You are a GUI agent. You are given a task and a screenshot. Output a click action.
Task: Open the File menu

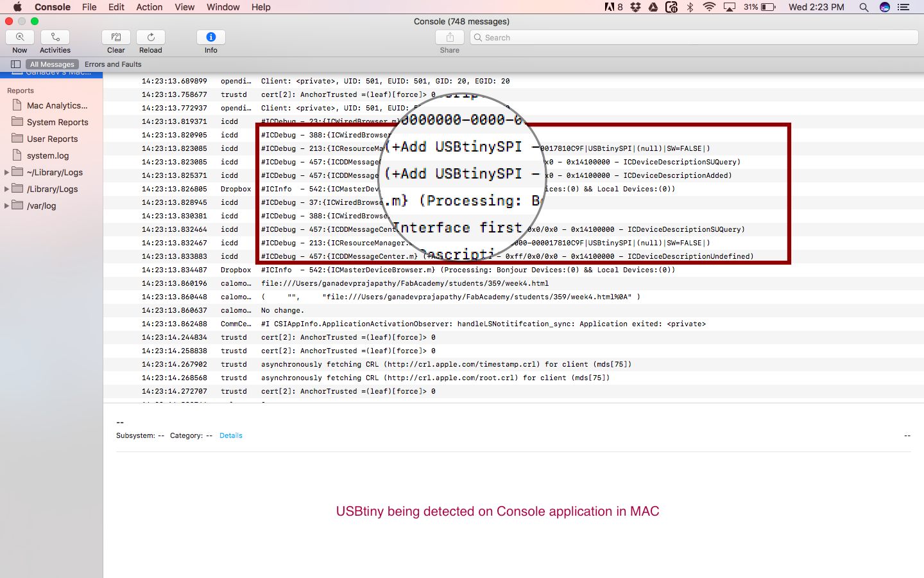click(89, 7)
